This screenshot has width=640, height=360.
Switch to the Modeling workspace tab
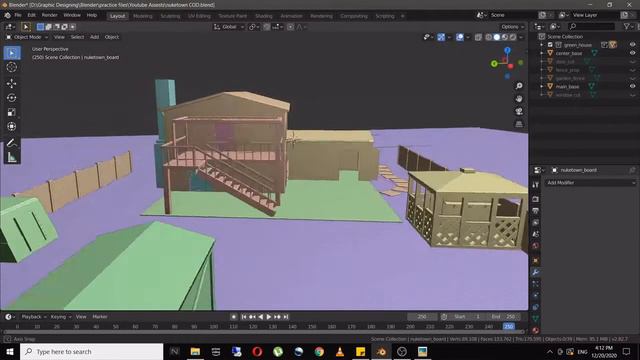[143, 16]
